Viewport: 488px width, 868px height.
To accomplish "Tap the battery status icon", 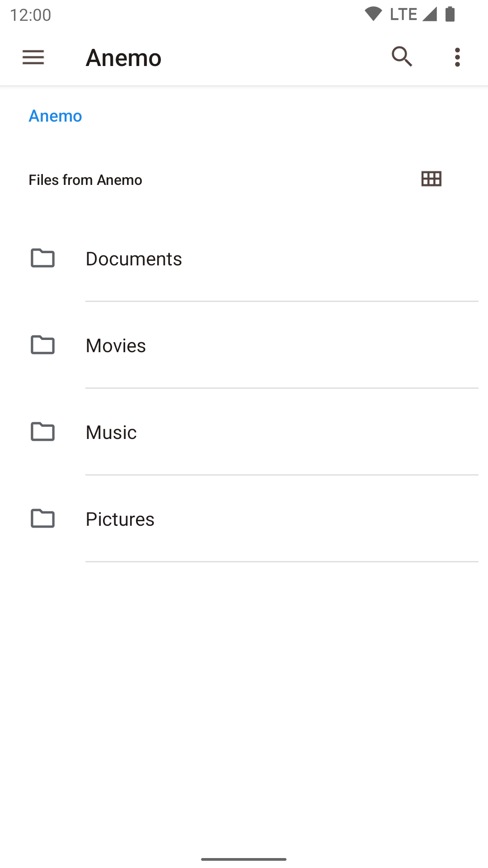I will click(450, 14).
